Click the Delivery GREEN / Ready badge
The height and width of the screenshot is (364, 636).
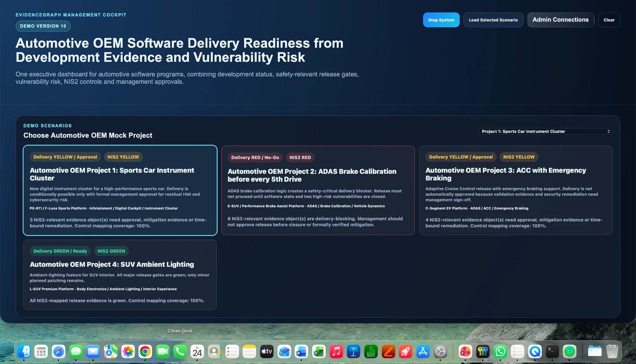60,251
